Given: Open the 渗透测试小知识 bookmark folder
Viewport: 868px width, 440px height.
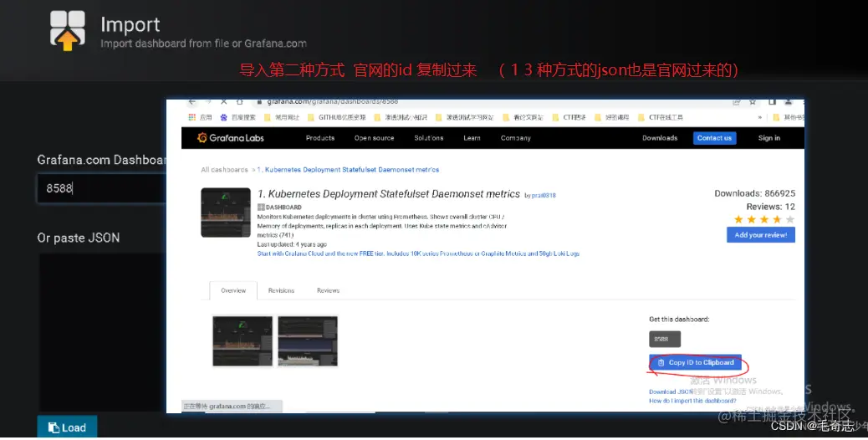Looking at the screenshot, I should pos(401,117).
